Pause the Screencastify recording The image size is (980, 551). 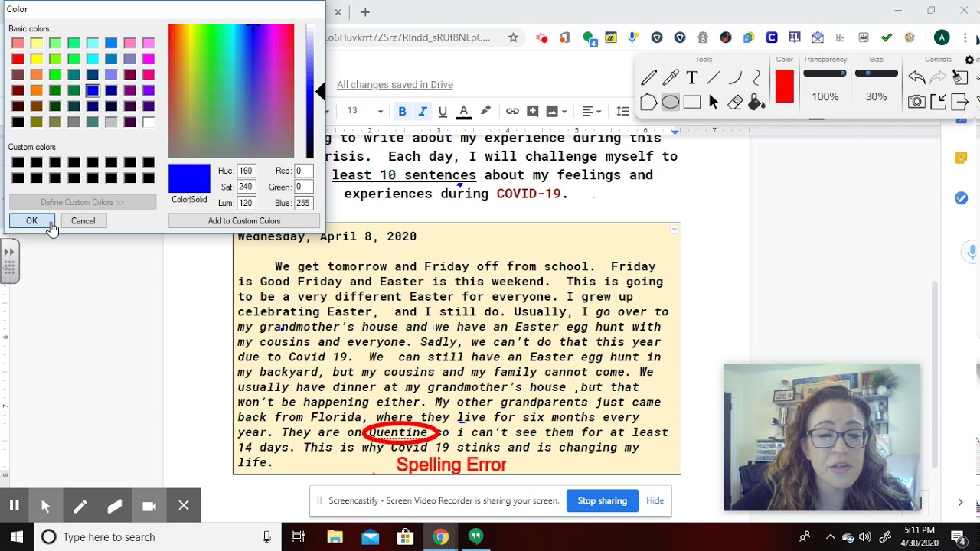[14, 505]
